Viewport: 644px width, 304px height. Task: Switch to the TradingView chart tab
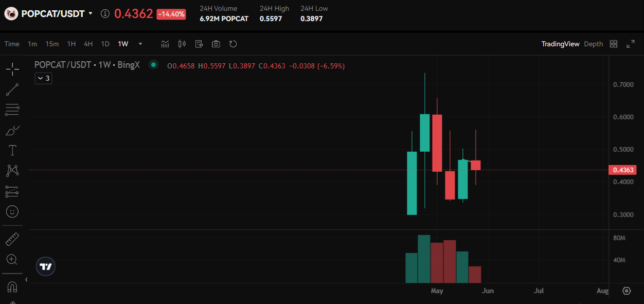click(x=560, y=44)
